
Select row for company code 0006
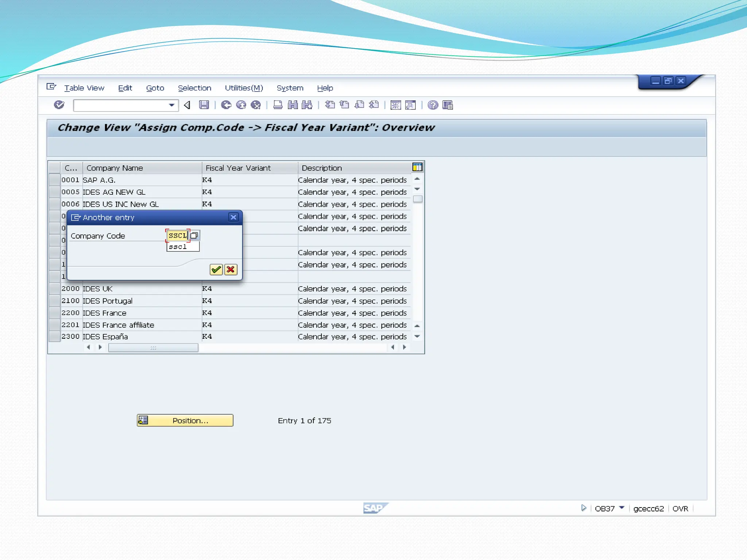pyautogui.click(x=54, y=204)
